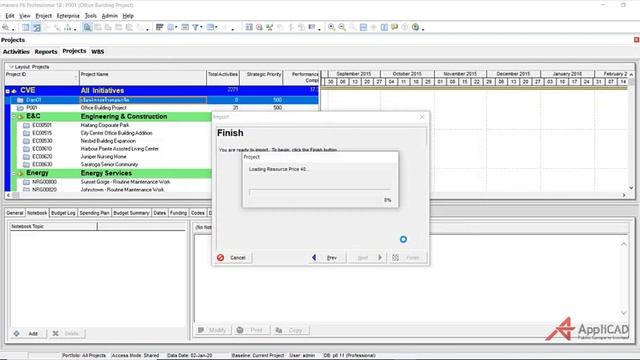Viewport: 640px width, 360px height.
Task: Click the print preview magnifier toolbar icon
Action: [6, 27]
